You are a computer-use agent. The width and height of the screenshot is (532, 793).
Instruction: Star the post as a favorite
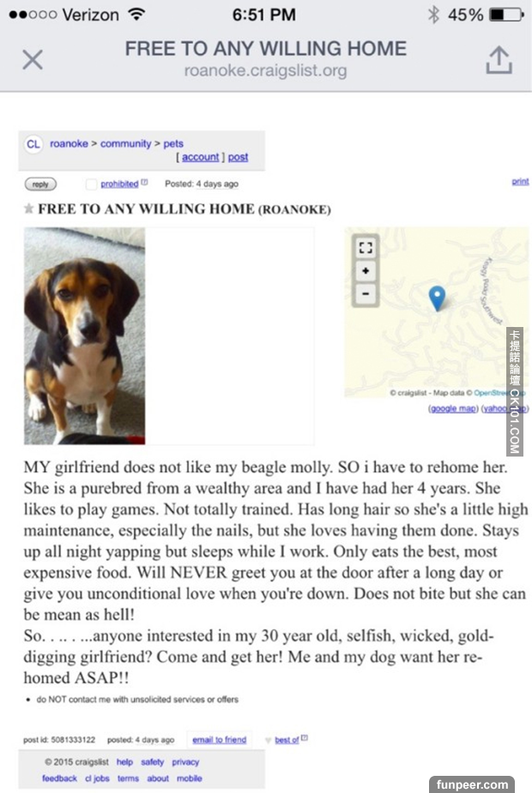29,209
